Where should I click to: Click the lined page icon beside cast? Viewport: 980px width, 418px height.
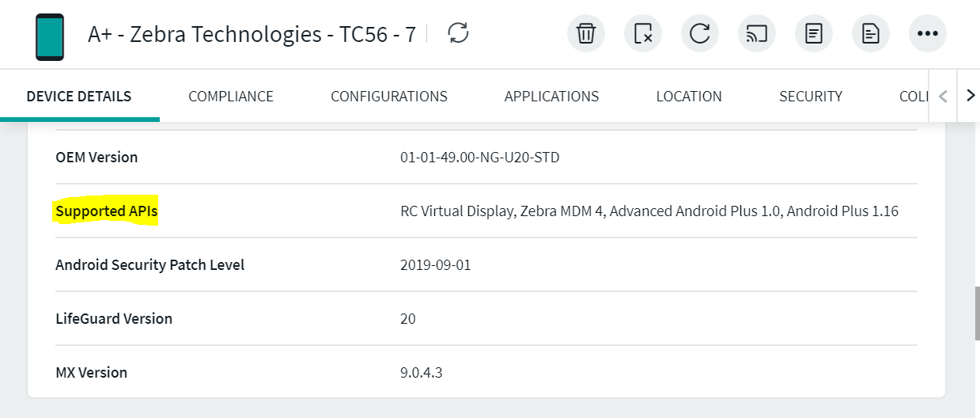[814, 34]
